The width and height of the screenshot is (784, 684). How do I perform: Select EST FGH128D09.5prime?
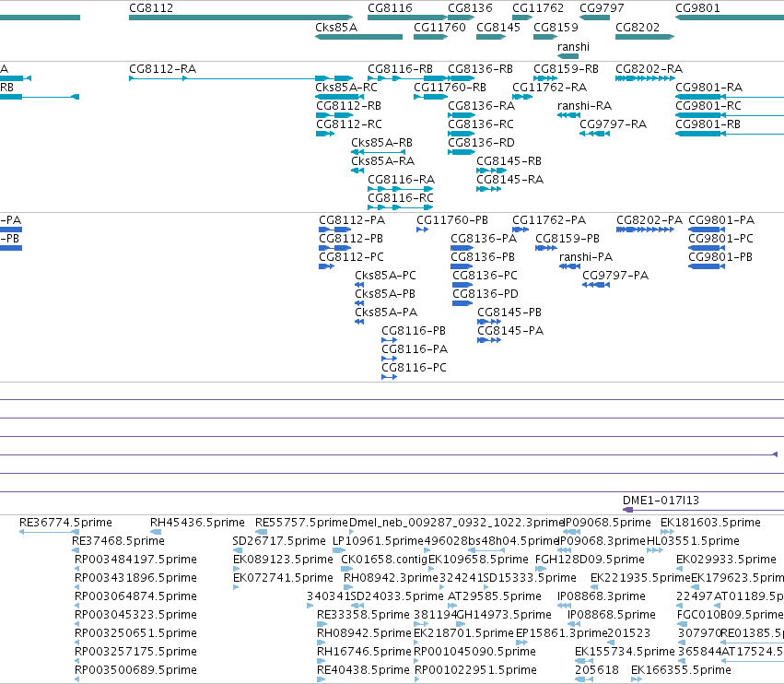click(541, 569)
